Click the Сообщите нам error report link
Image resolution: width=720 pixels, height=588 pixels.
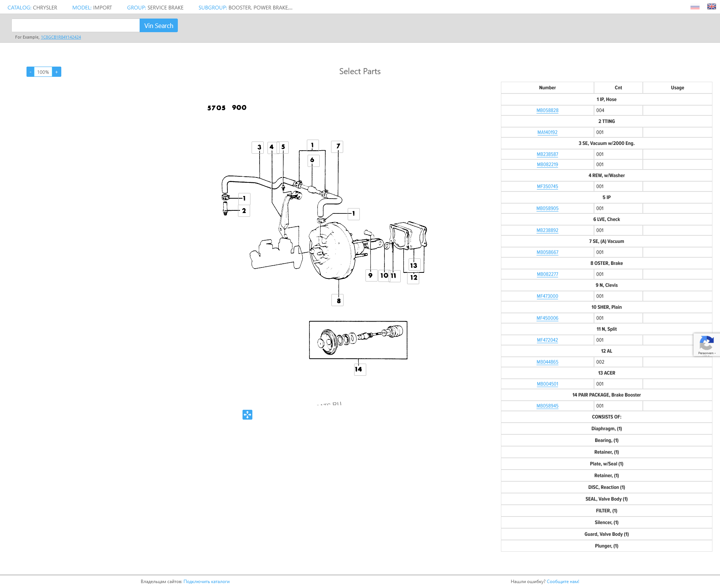(x=563, y=582)
